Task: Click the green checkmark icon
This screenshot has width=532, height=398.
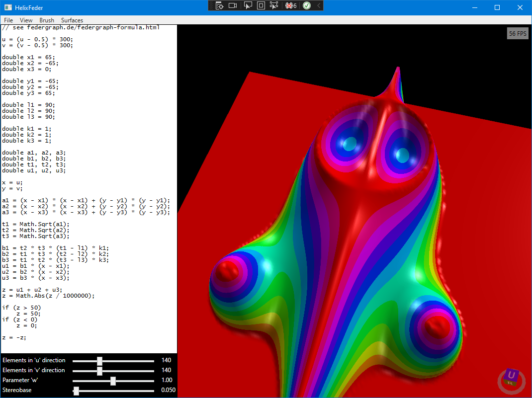Action: (x=306, y=5)
